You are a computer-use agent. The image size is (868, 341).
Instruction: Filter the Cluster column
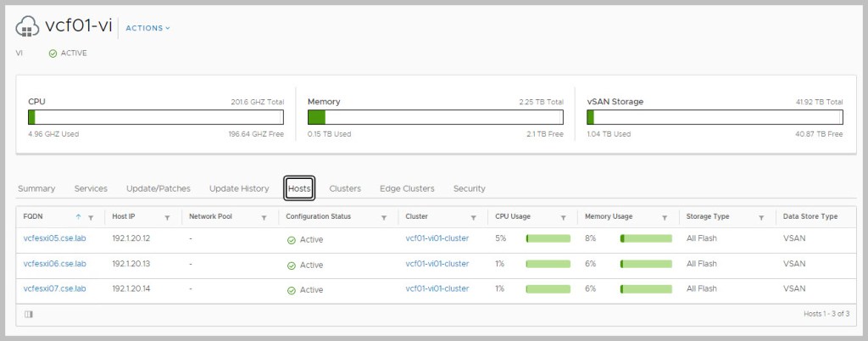473,217
